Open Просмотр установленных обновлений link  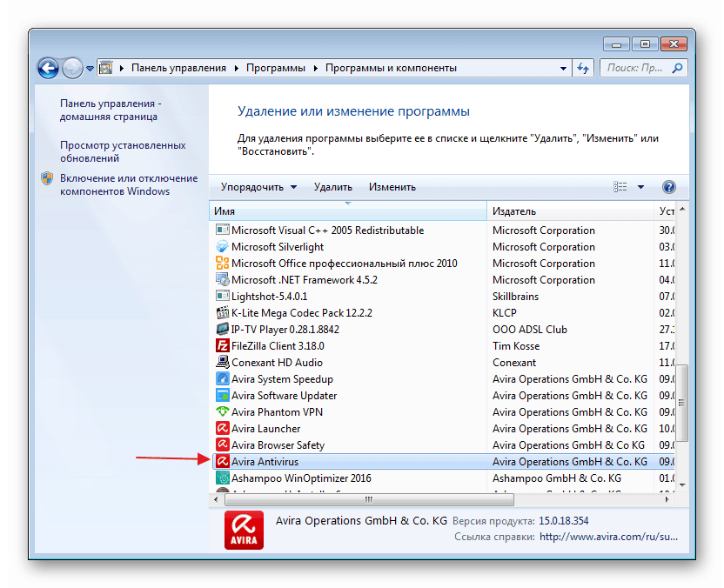(123, 151)
